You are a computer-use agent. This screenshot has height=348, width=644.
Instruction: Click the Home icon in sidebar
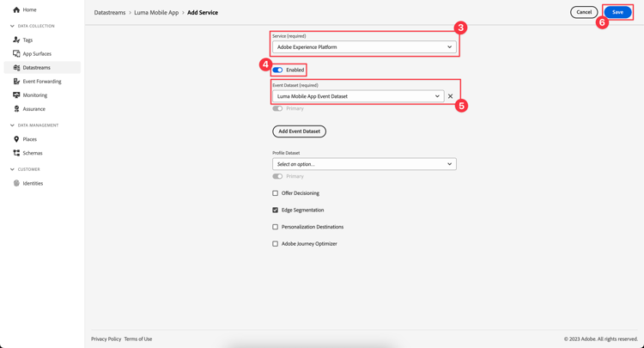click(x=16, y=9)
